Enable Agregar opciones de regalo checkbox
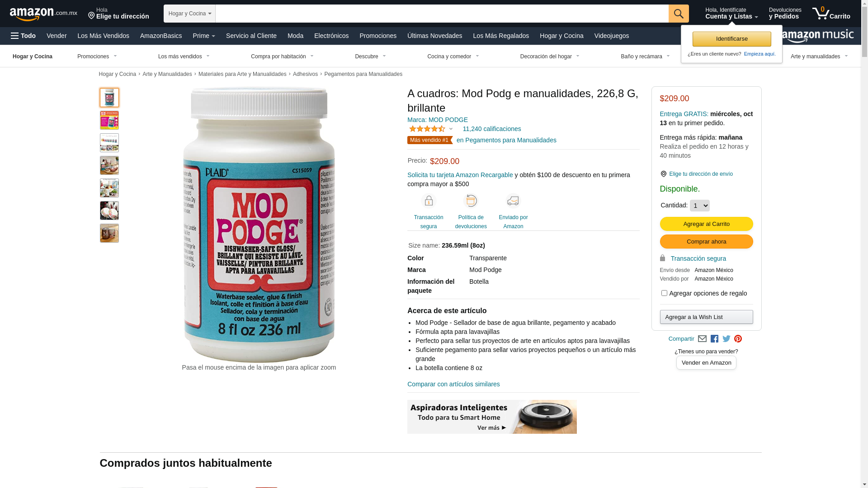The height and width of the screenshot is (488, 868). pyautogui.click(x=664, y=293)
